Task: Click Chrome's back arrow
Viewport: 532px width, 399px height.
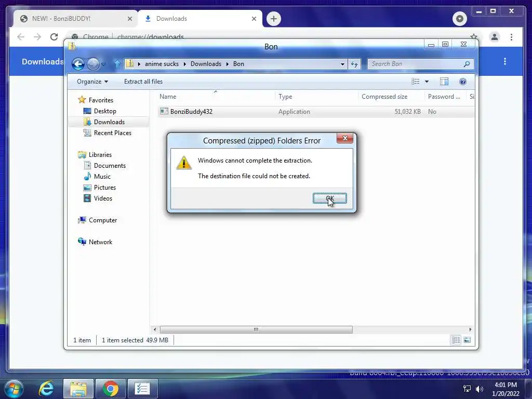Action: click(x=21, y=37)
